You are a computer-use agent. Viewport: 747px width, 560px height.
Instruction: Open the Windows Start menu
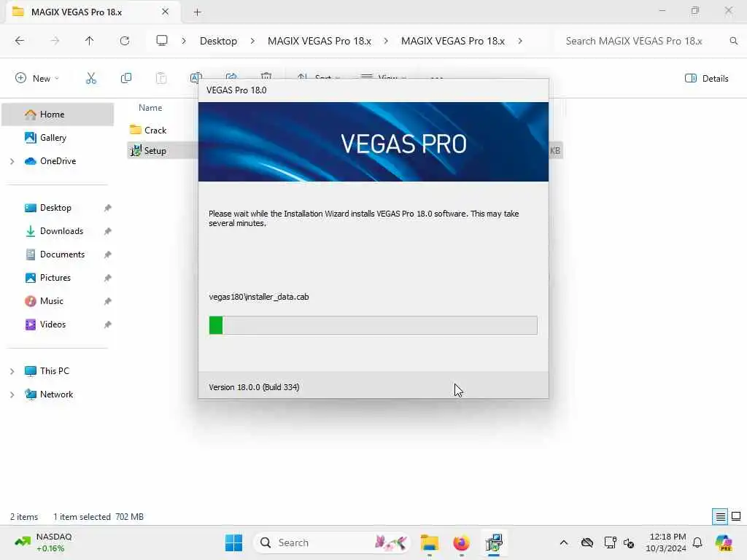coord(233,542)
